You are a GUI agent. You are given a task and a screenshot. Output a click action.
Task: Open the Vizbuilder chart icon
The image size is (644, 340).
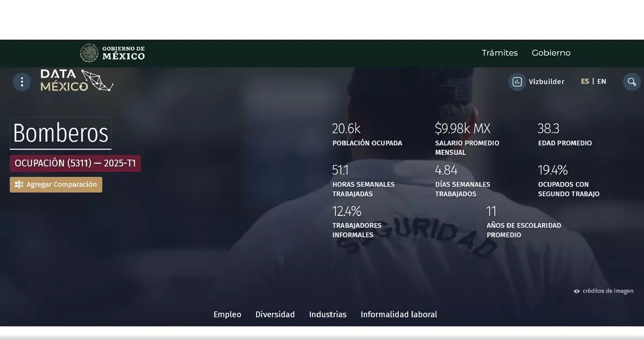click(517, 82)
